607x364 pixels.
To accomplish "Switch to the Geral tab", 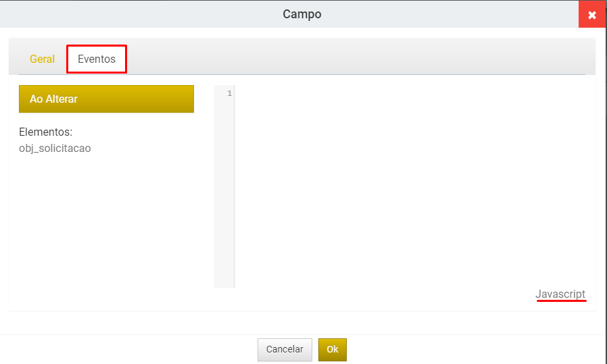I will point(42,59).
